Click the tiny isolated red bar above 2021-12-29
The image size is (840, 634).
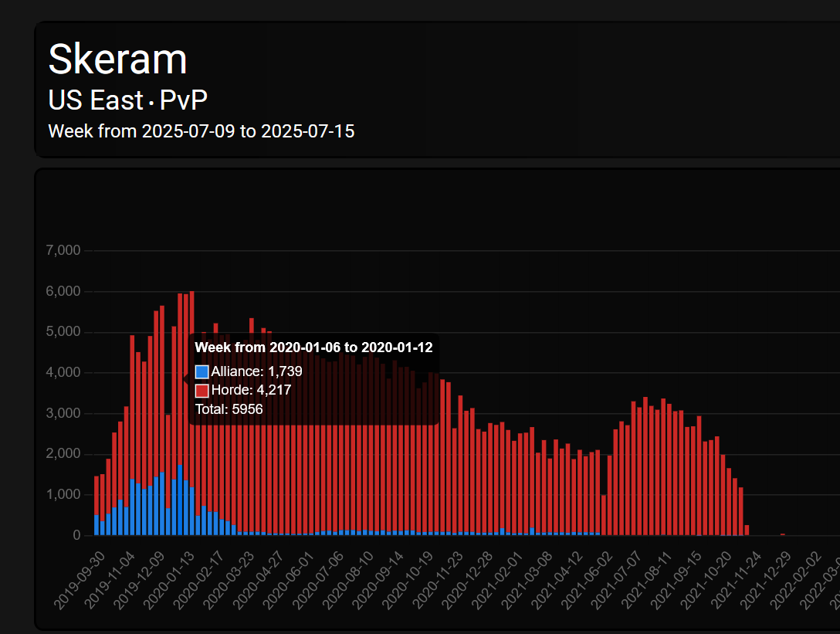tap(783, 534)
